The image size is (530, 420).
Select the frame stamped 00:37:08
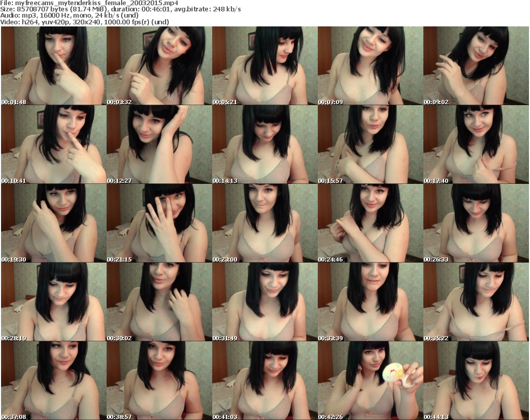coord(54,381)
